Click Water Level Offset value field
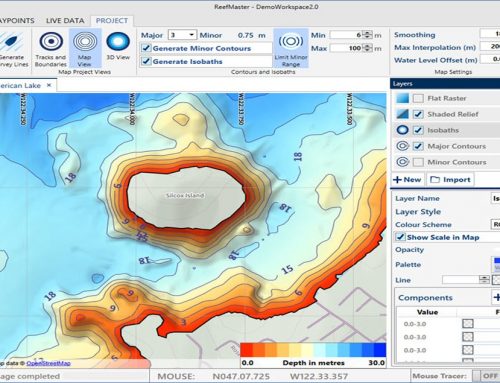Screen dimensions: 500x383 click(490, 59)
